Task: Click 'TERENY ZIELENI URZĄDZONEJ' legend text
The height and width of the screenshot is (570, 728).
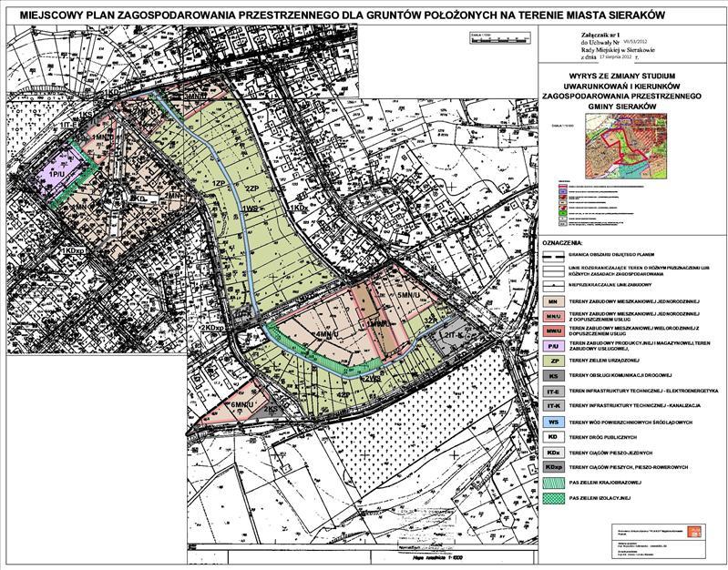Action: [604, 361]
